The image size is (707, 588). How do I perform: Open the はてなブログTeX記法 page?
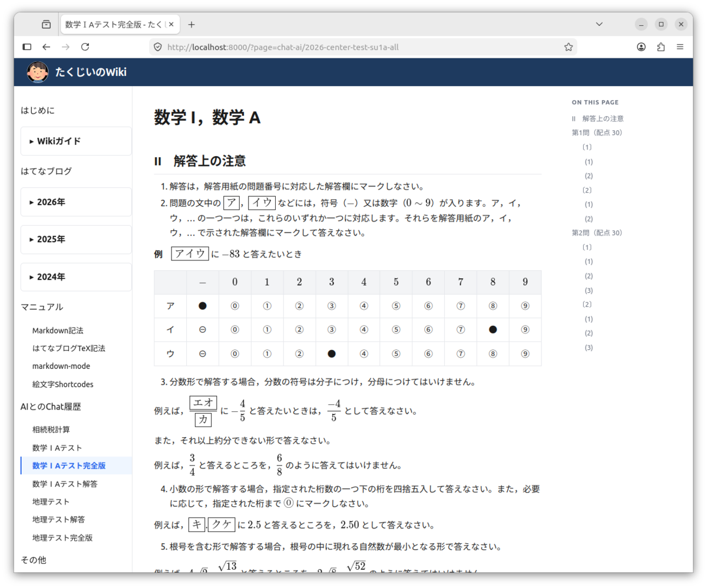[69, 348]
